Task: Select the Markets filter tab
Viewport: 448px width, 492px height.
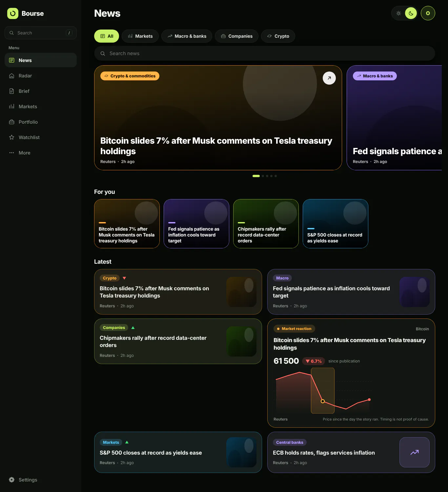Action: [x=140, y=36]
